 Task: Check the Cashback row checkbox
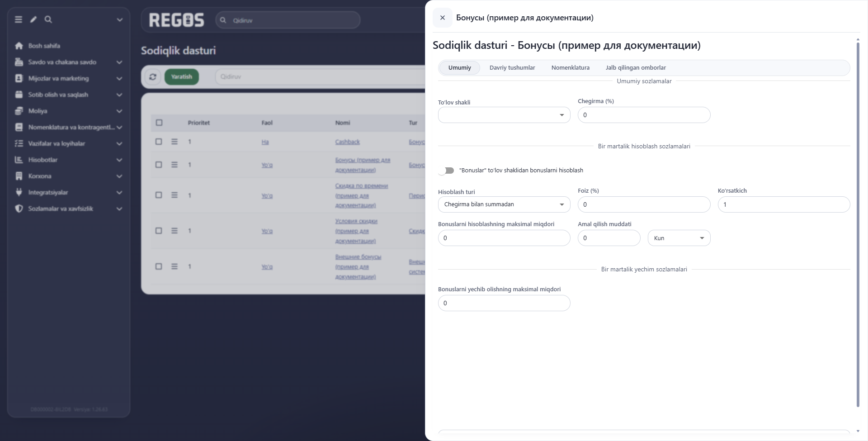(159, 142)
